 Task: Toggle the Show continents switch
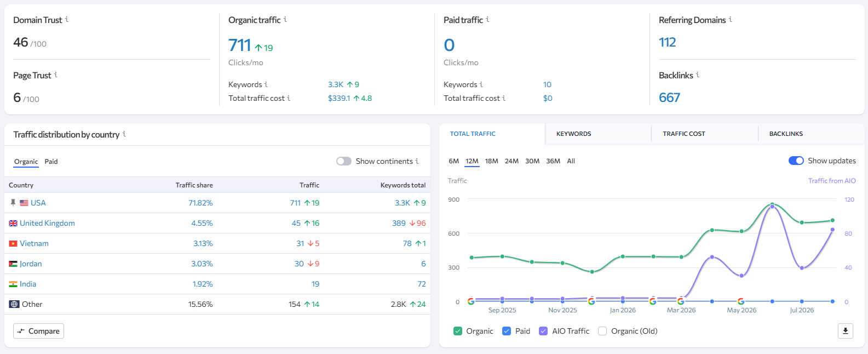[344, 161]
